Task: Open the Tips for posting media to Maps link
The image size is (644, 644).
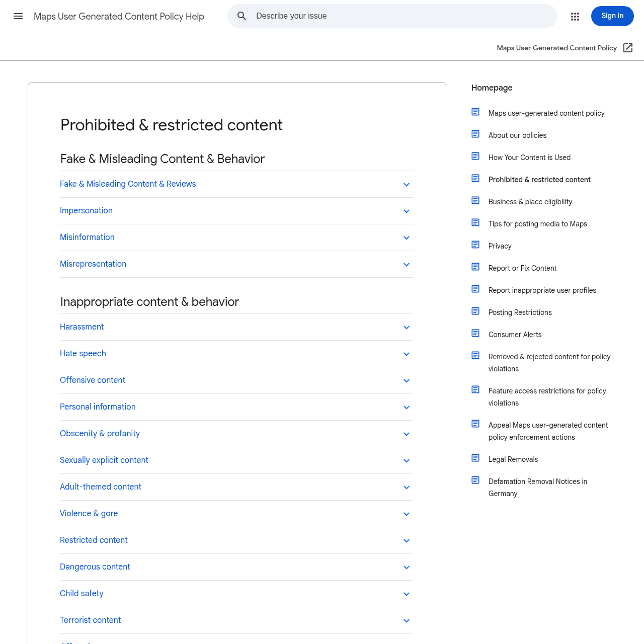Action: (537, 223)
